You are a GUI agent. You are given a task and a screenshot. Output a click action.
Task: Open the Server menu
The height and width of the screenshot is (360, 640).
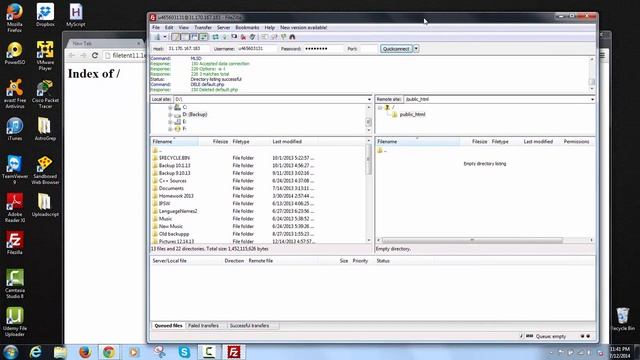(223, 27)
